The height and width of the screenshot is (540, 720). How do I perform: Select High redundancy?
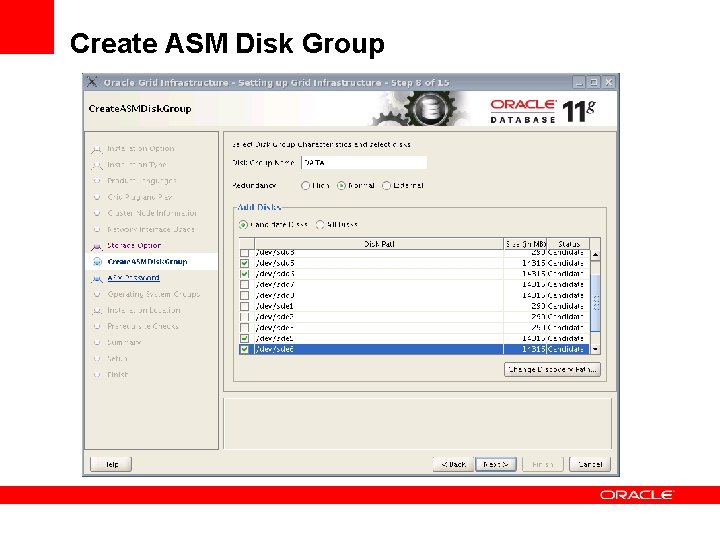[x=305, y=186]
